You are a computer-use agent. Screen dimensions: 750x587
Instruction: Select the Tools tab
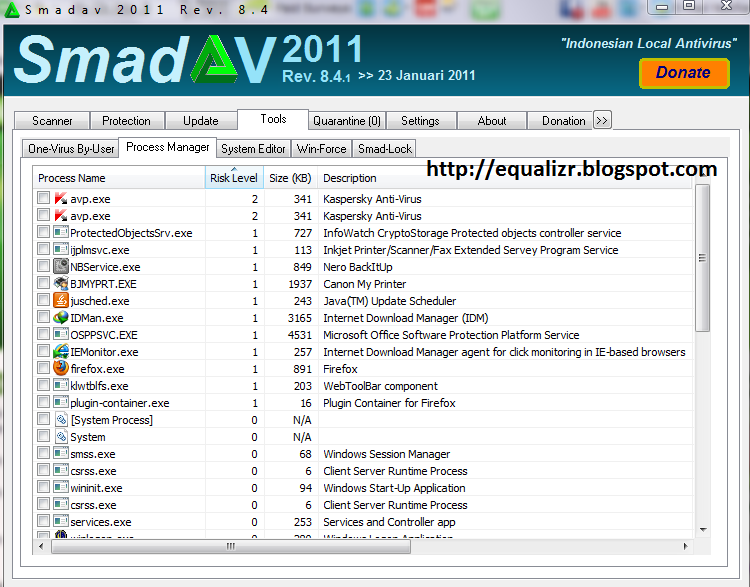tap(273, 119)
